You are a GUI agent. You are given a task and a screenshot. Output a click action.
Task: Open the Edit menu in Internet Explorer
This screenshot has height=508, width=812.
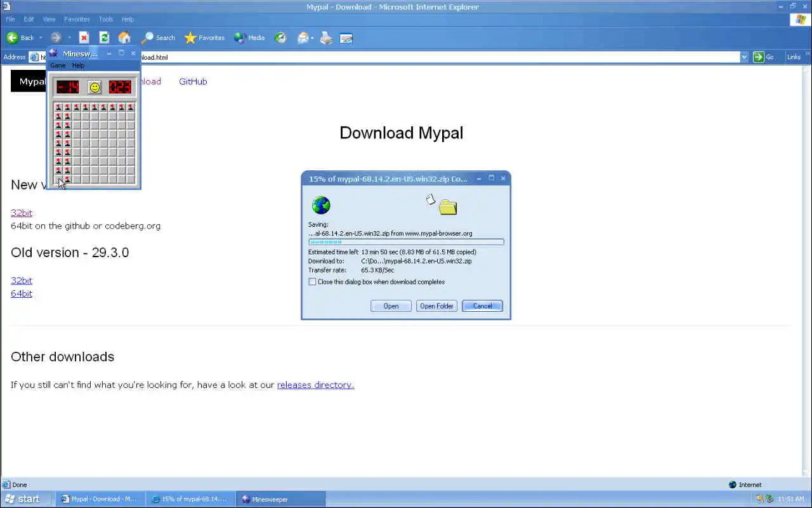(29, 19)
